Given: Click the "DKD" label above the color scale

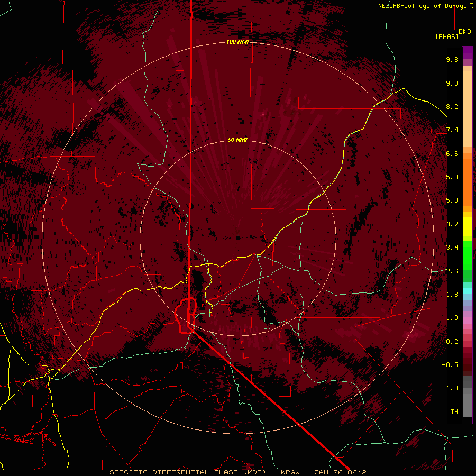Looking at the screenshot, I should 465,32.
